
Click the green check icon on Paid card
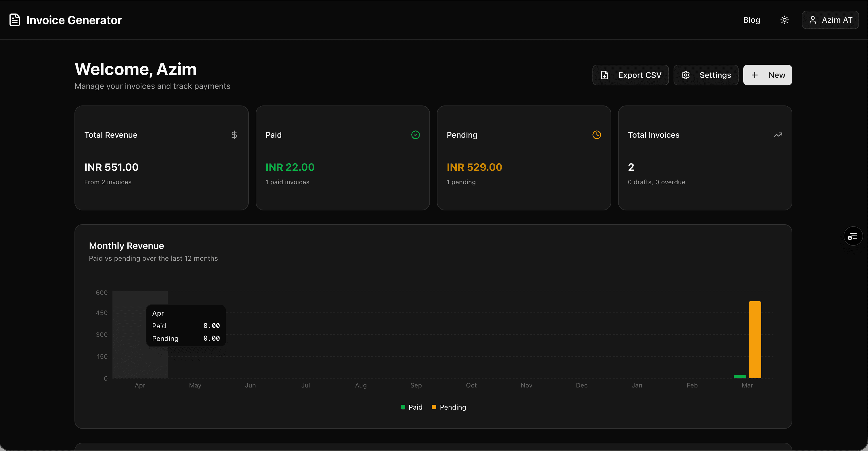(416, 135)
